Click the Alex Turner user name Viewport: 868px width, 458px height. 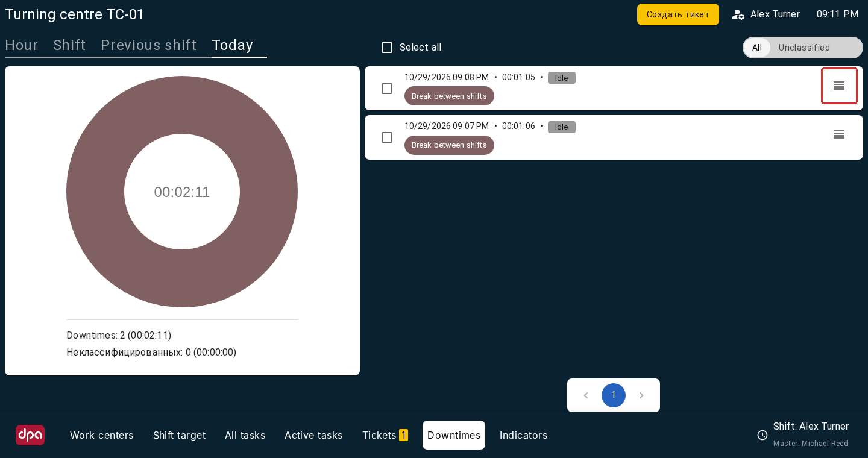(x=775, y=14)
